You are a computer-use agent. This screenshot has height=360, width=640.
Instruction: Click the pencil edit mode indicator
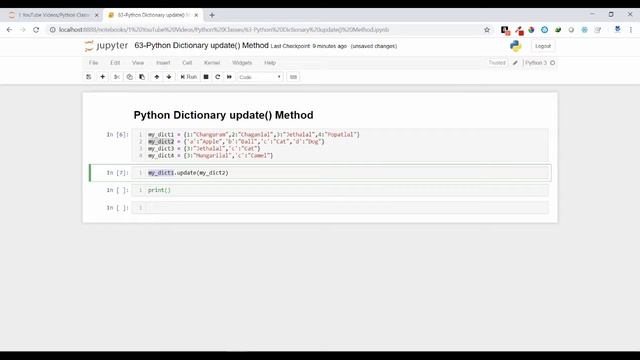point(515,63)
